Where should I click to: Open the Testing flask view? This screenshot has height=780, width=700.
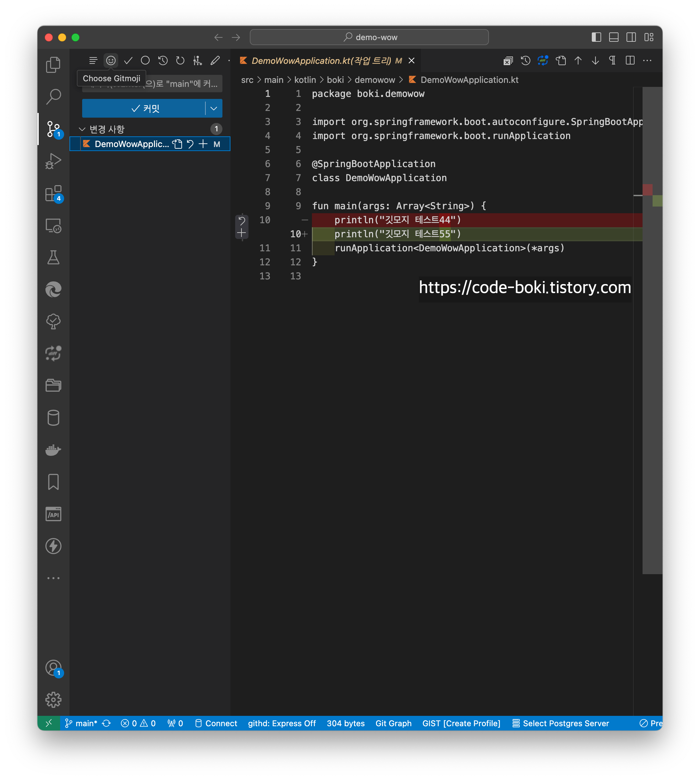point(53,257)
